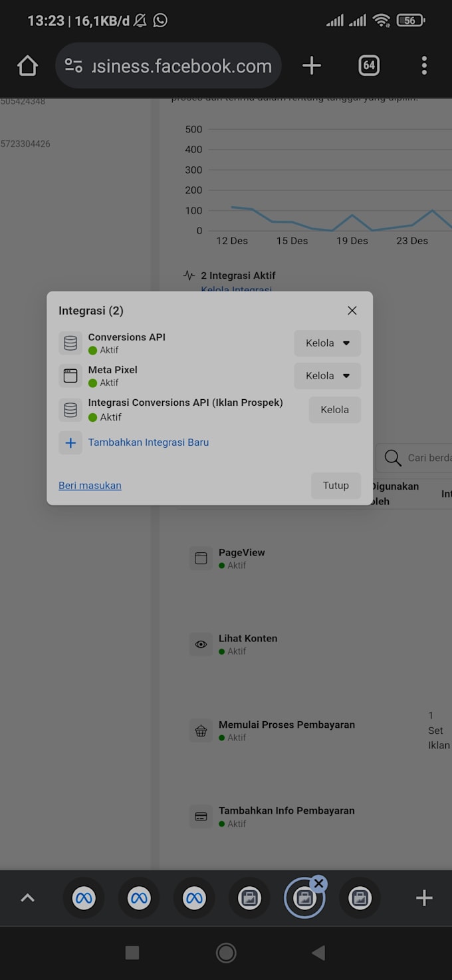452x980 pixels.
Task: Open the Kelola dropdown for Conversions API
Action: point(327,343)
